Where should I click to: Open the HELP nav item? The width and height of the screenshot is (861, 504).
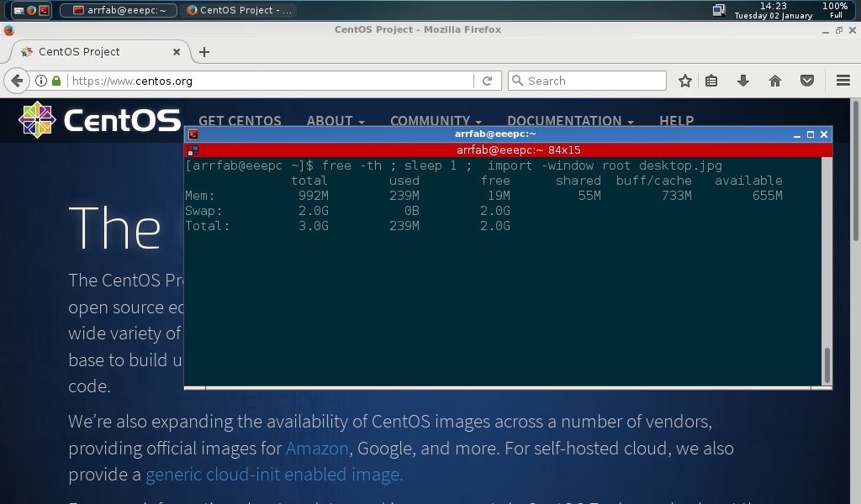click(x=677, y=121)
